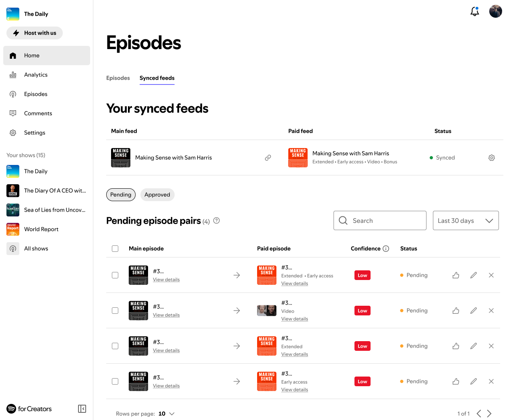This screenshot has width=515, height=420.
Task: Go to Home in the sidebar
Action: coord(47,56)
